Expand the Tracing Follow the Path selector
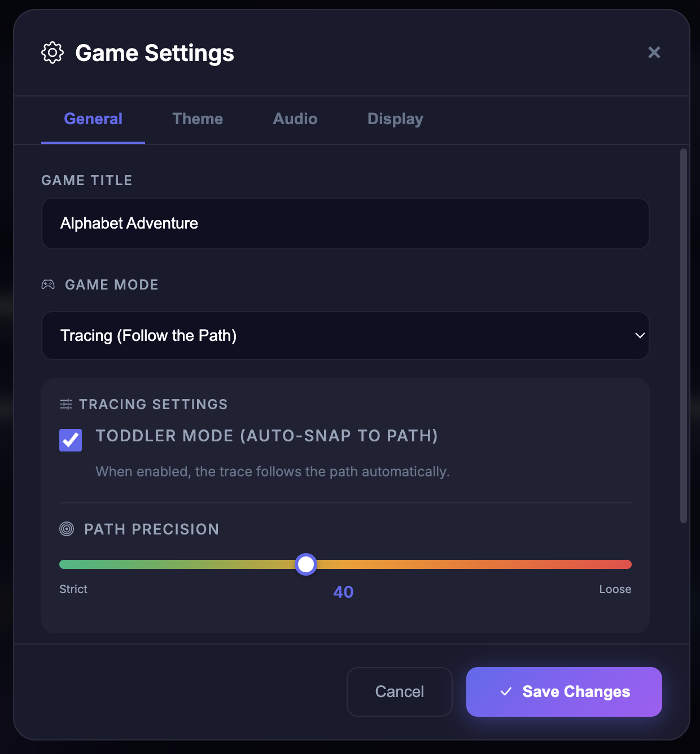Image resolution: width=700 pixels, height=754 pixels. (x=345, y=335)
